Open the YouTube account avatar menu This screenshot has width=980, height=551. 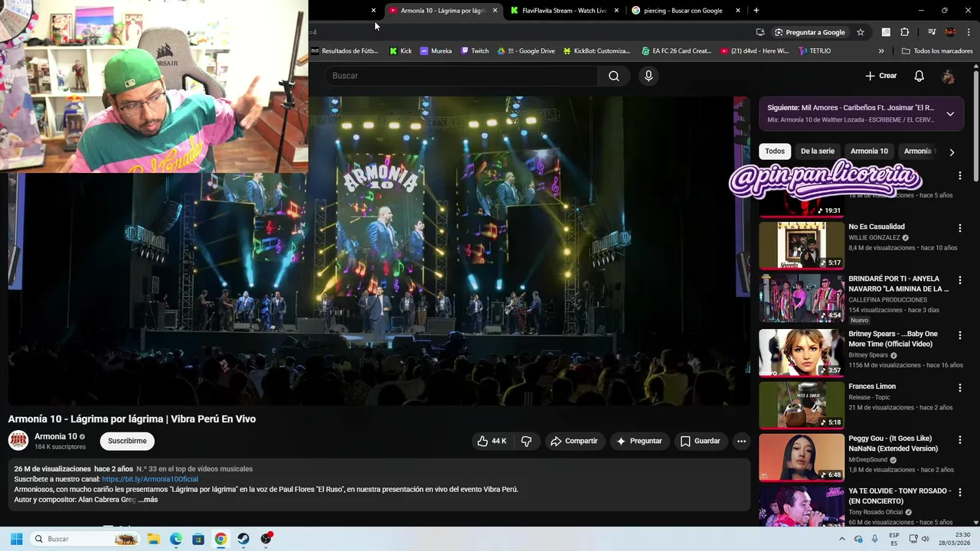tap(948, 76)
